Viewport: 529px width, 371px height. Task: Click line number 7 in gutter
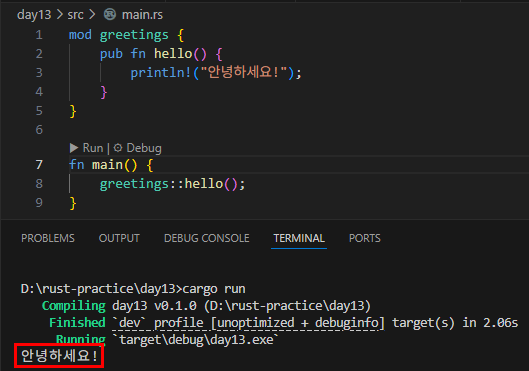(39, 165)
